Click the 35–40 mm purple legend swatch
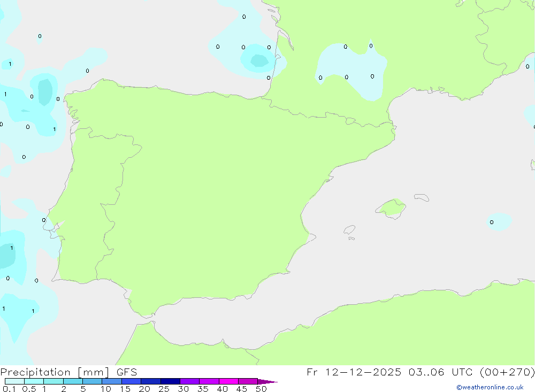This screenshot has width=535, height=392. tap(209, 381)
